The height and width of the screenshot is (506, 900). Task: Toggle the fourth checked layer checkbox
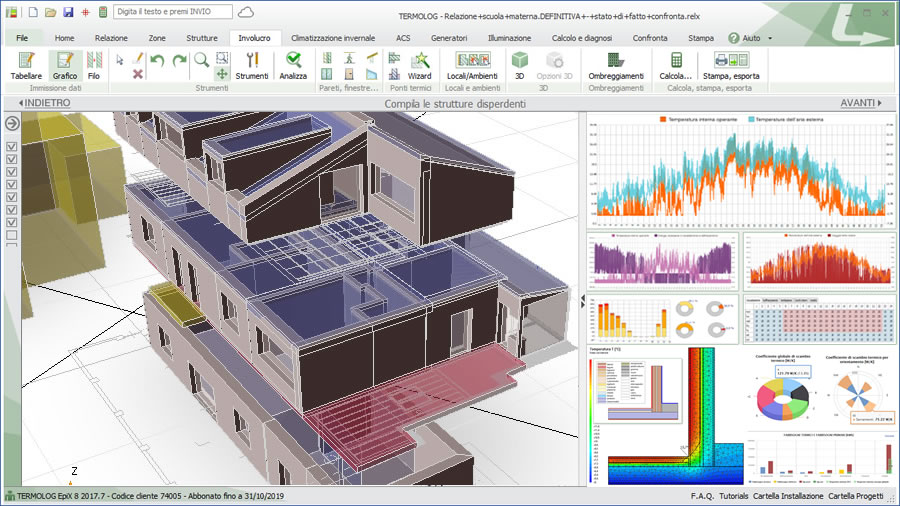pyautogui.click(x=12, y=185)
